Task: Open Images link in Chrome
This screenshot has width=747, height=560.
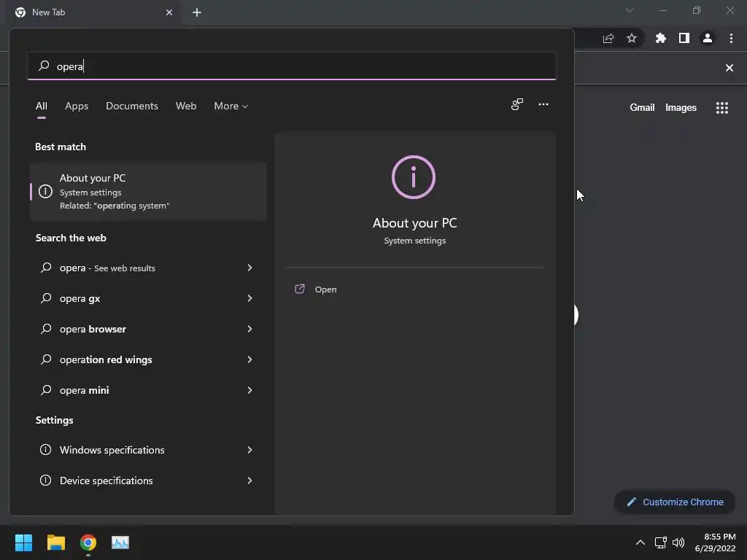Action: coord(681,108)
